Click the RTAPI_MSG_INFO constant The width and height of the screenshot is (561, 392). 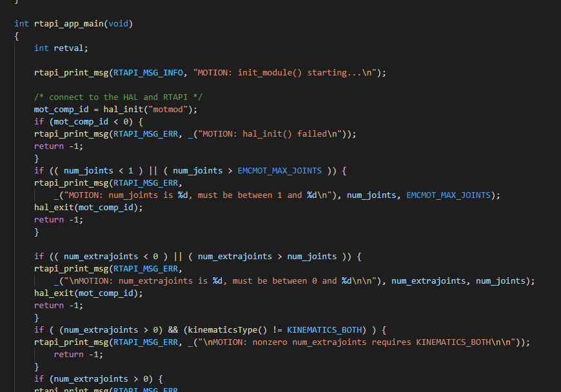tap(148, 73)
